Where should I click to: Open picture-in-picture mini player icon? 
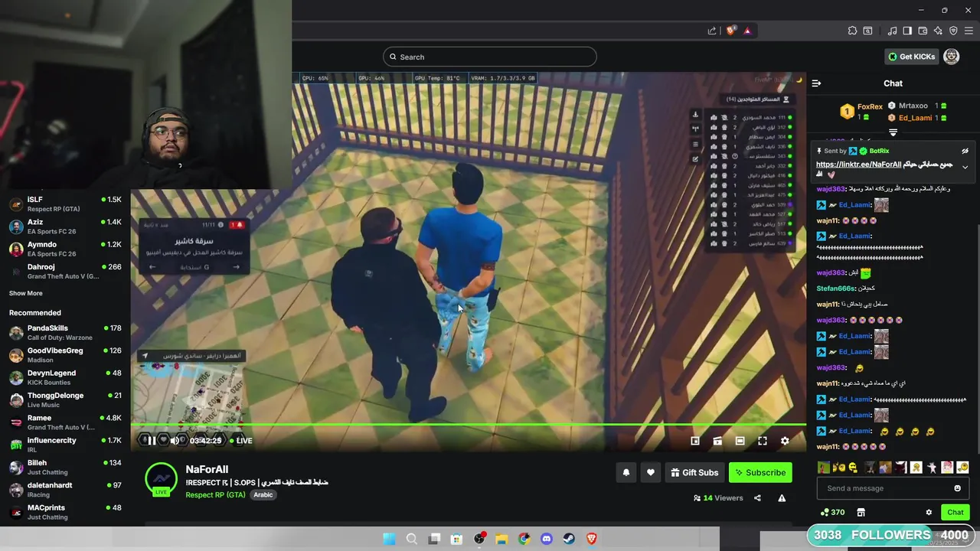[695, 441]
